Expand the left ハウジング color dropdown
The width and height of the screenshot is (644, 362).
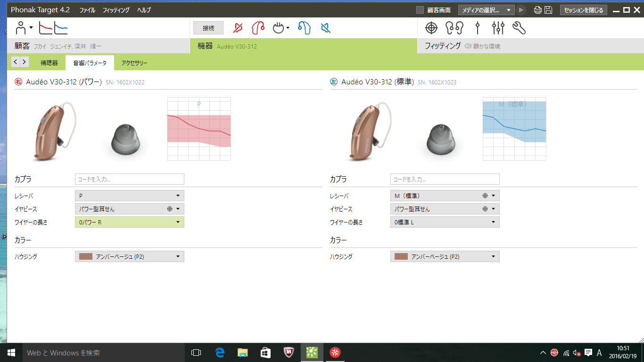(445, 256)
